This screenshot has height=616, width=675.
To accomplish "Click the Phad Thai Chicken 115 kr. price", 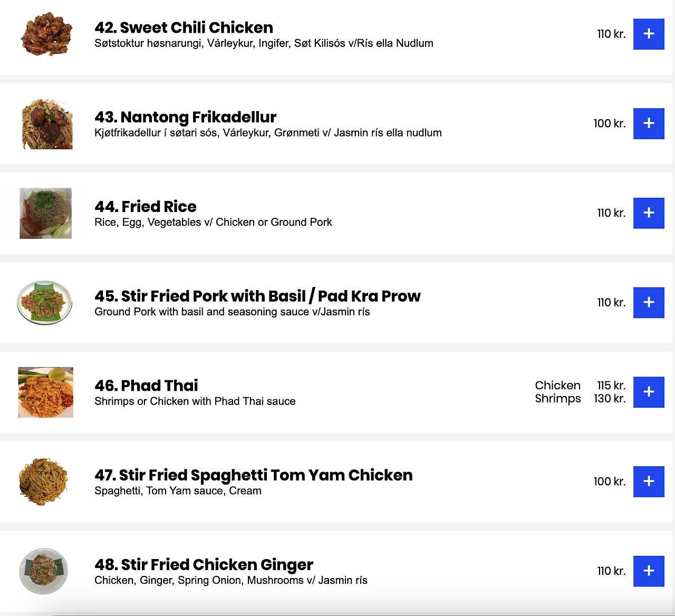I will point(611,386).
